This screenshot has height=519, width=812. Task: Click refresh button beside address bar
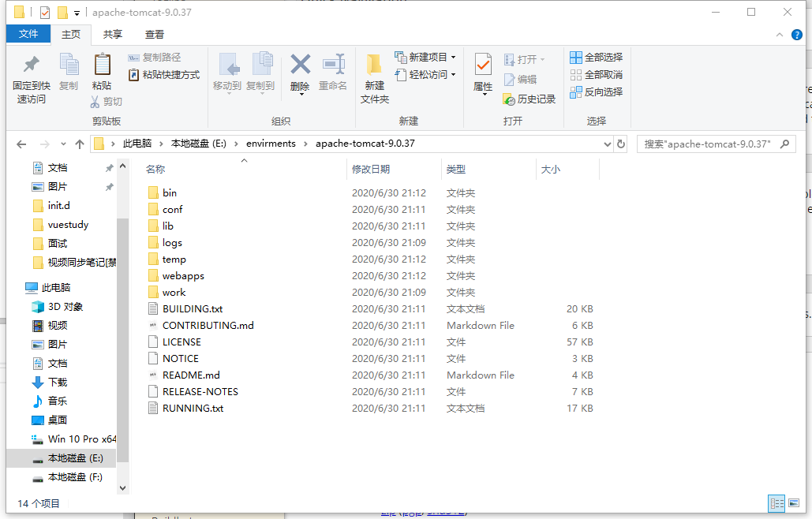point(621,144)
